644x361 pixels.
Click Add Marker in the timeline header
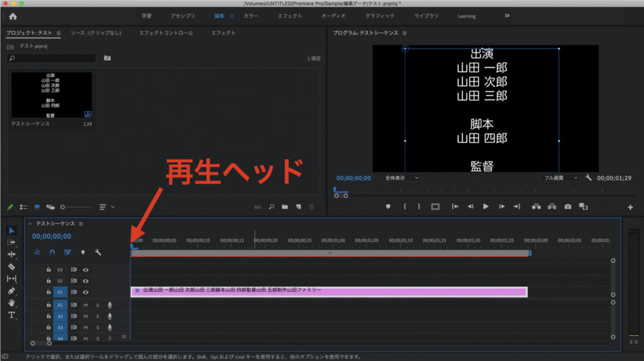click(x=83, y=252)
